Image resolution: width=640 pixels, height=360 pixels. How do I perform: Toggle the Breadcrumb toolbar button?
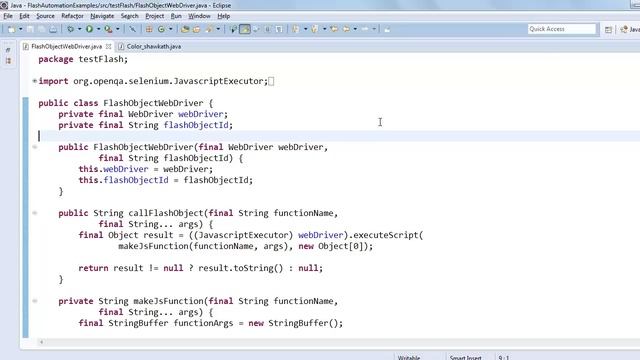click(x=233, y=29)
